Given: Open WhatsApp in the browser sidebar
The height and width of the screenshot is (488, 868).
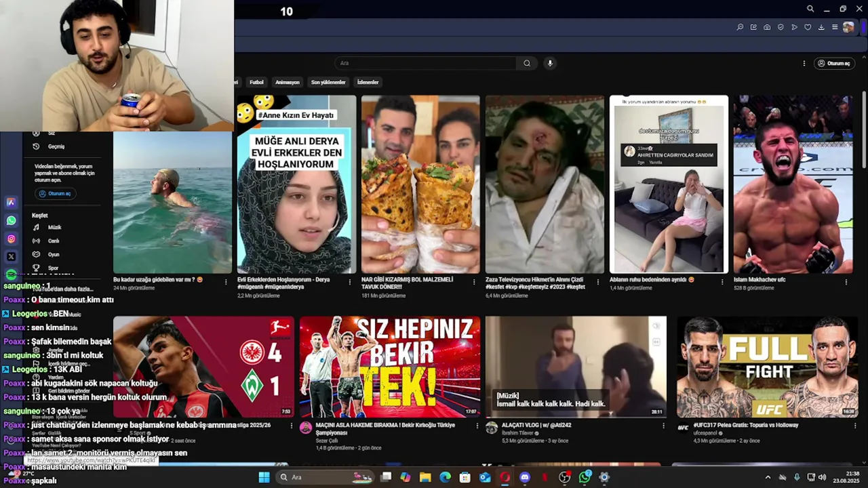Looking at the screenshot, I should pyautogui.click(x=11, y=220).
